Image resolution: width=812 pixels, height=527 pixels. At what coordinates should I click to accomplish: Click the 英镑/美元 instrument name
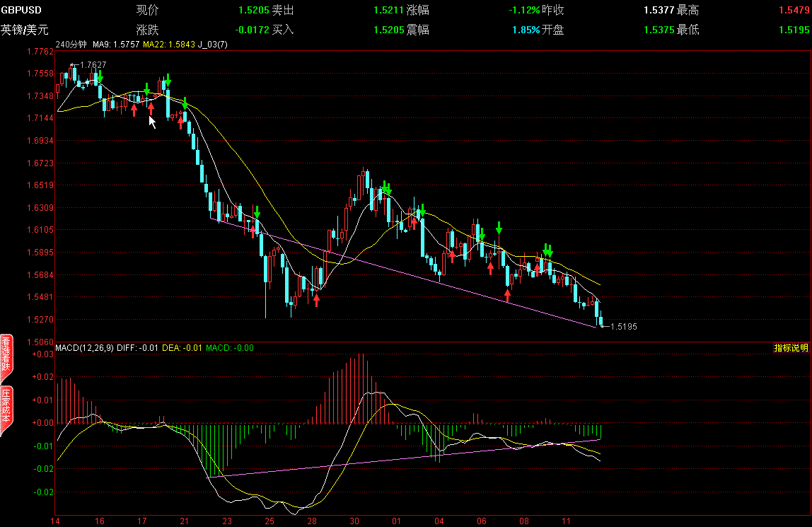tap(24, 30)
